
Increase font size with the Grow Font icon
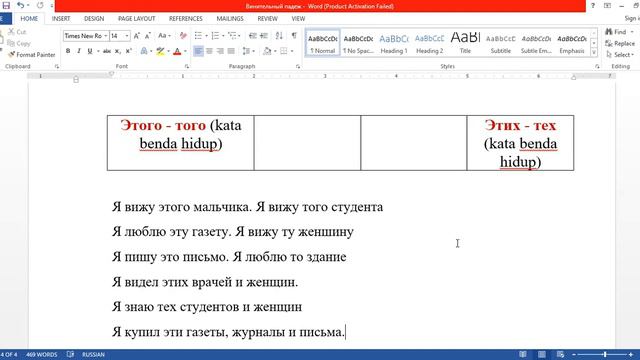click(x=137, y=36)
